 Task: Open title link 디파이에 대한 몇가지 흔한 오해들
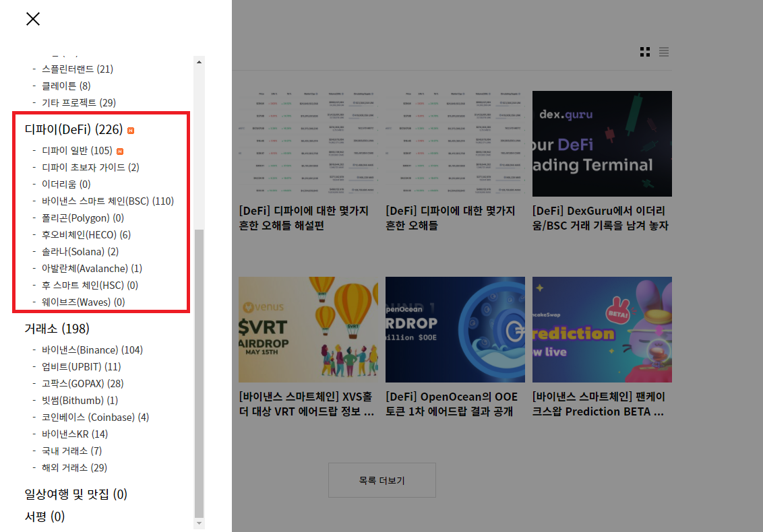pyautogui.click(x=451, y=218)
